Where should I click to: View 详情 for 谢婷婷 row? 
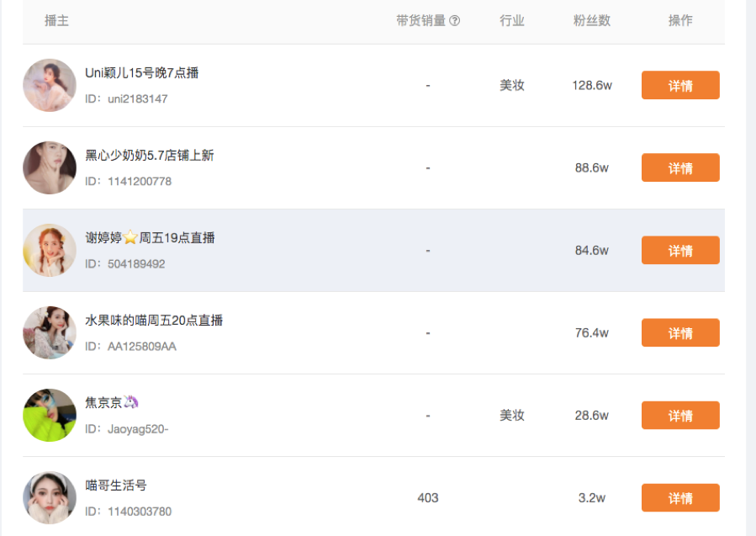[x=680, y=251]
